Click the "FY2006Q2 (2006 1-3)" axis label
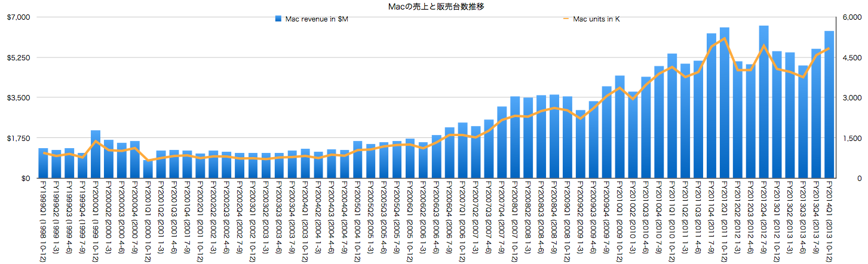This screenshot has width=868, height=264. click(424, 216)
